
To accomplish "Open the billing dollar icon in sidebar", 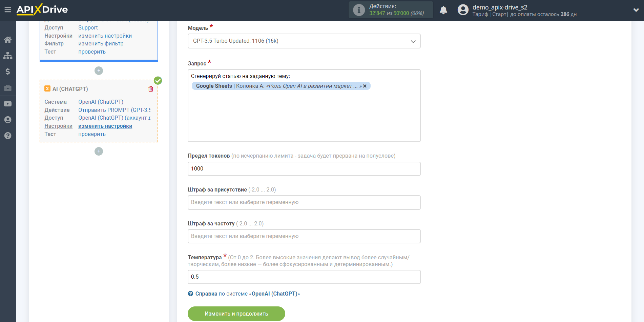I will click(x=8, y=72).
